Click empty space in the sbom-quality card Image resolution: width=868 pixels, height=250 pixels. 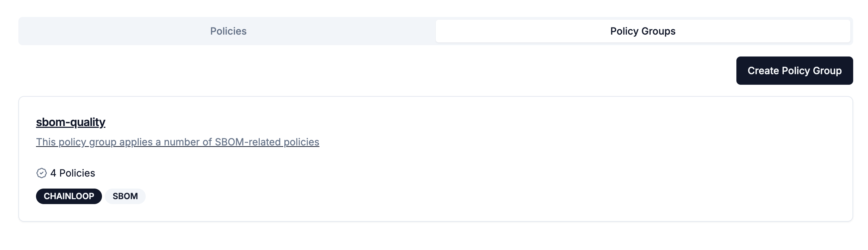pyautogui.click(x=529, y=169)
